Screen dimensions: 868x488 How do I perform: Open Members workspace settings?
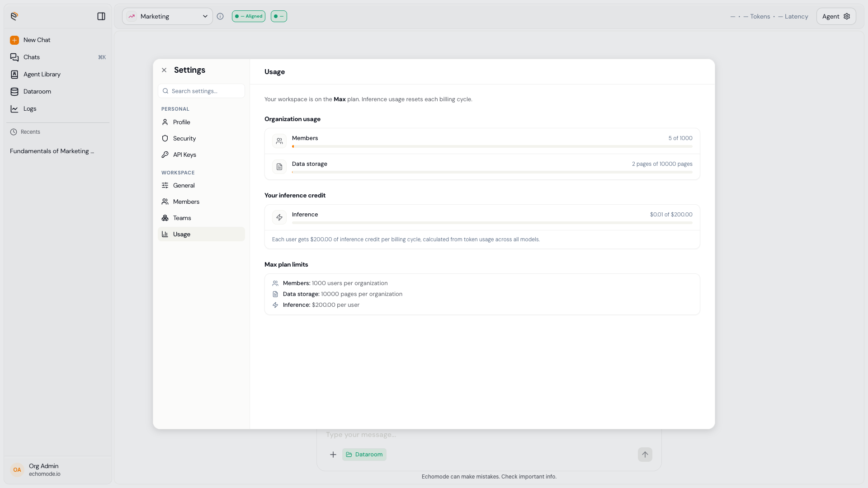pos(201,202)
